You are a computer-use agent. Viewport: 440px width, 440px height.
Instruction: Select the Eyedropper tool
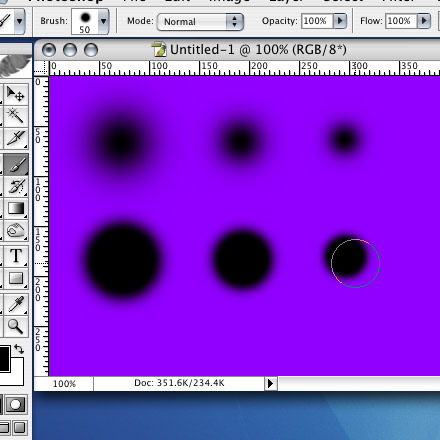point(15,304)
